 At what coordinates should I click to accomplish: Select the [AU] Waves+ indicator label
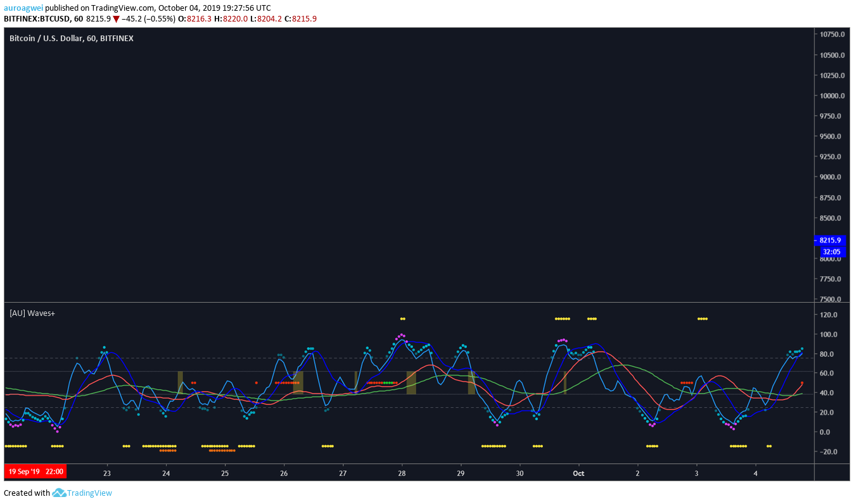click(x=32, y=313)
